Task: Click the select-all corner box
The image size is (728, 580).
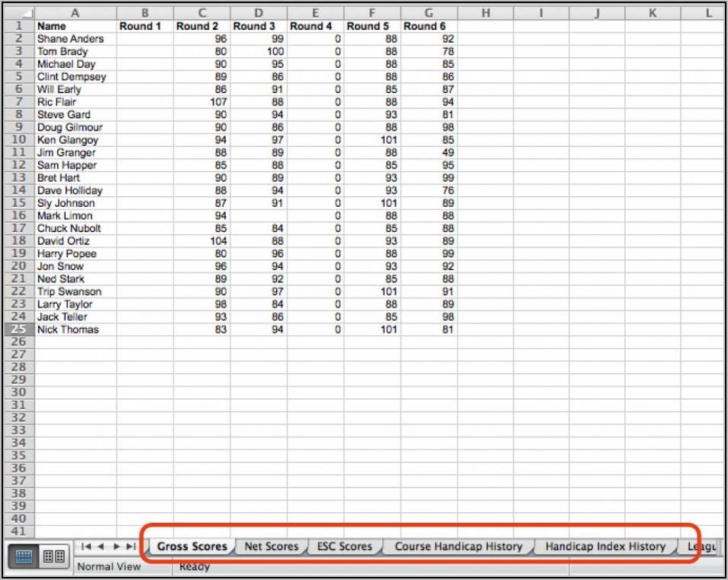Action: coord(19,13)
